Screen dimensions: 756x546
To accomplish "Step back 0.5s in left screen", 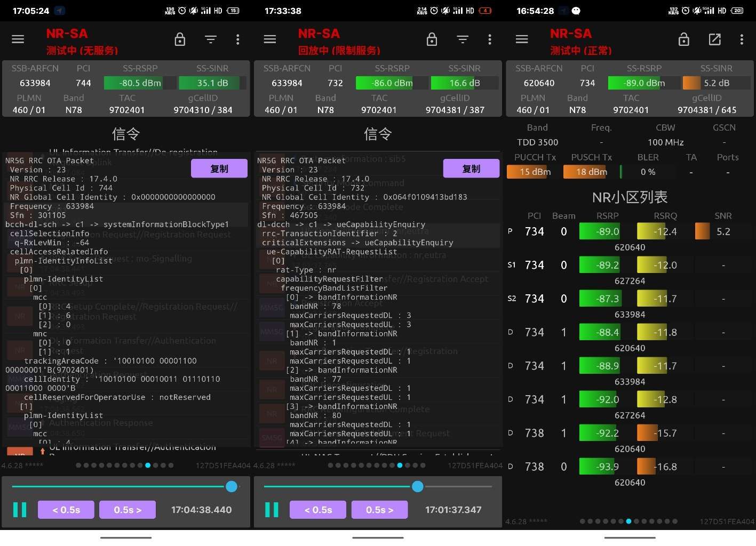I will point(66,510).
